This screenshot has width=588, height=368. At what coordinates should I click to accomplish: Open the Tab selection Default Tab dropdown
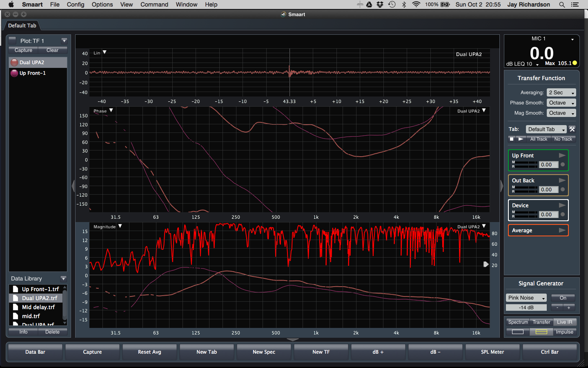pos(546,129)
